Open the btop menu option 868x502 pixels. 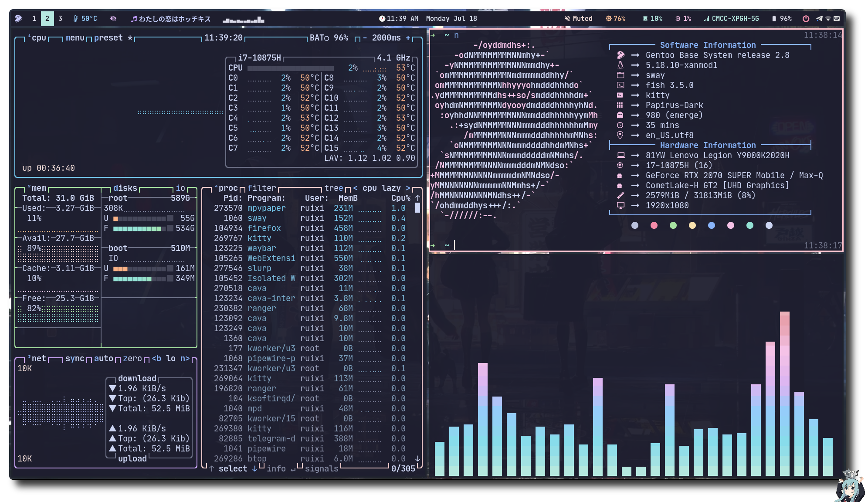click(x=75, y=38)
